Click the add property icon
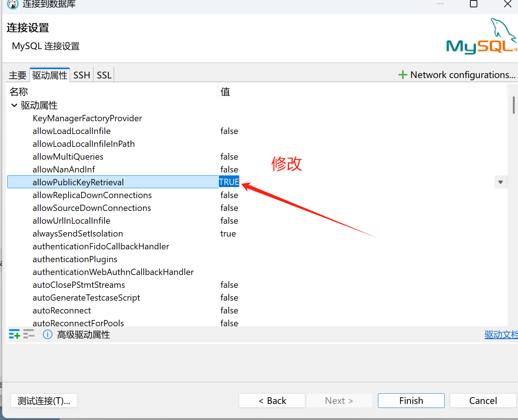Screen dimensions: 518x420 tap(14, 334)
